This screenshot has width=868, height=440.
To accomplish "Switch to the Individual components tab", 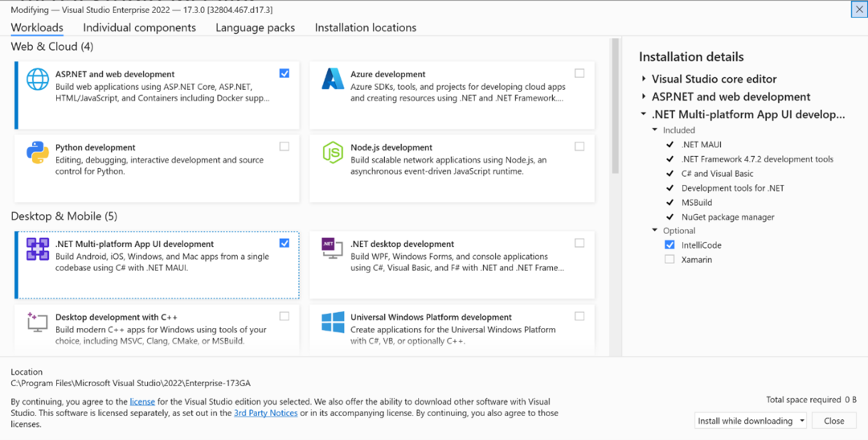I will click(x=140, y=27).
